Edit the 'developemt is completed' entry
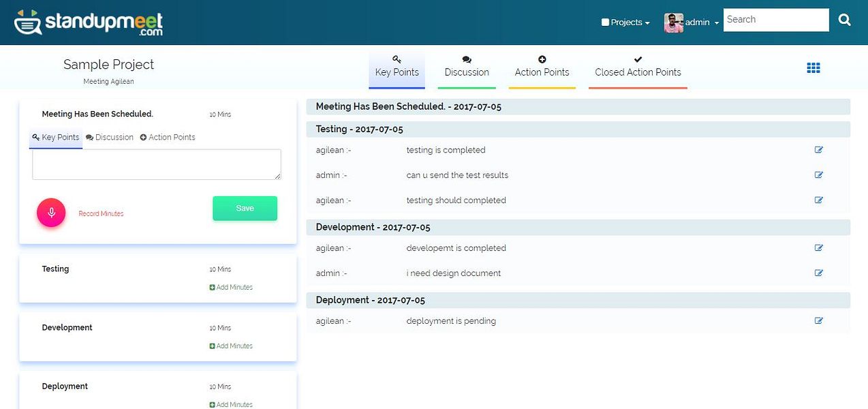Viewport: 868px width, 409px height. [819, 248]
